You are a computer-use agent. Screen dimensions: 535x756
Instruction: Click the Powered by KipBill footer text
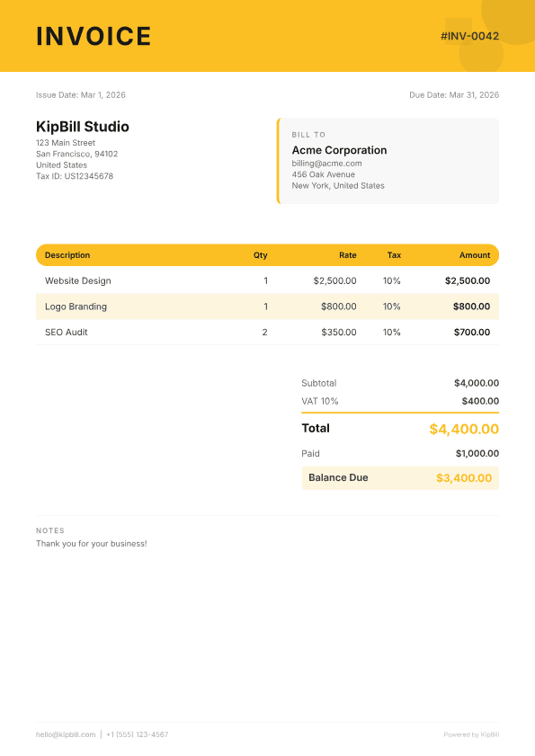pos(471,734)
